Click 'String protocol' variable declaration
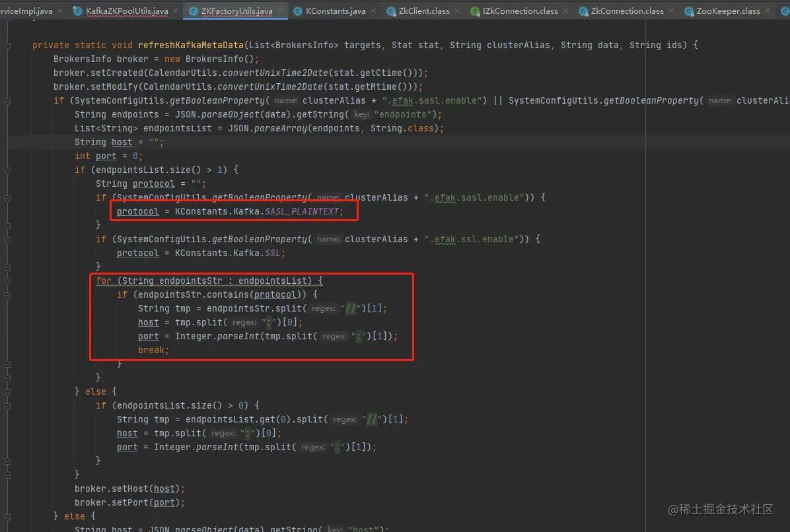Screen dimensions: 790x532 tap(135, 183)
